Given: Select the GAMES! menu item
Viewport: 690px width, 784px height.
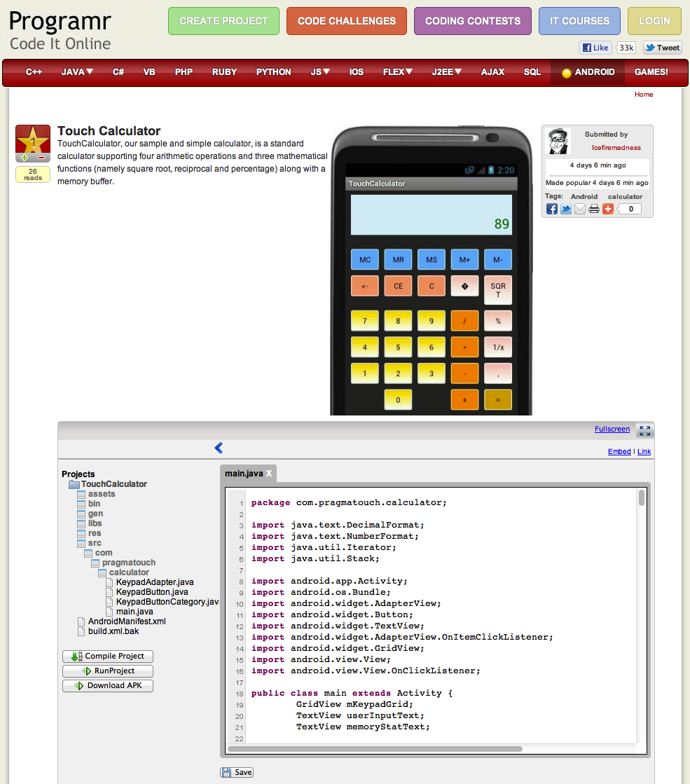Looking at the screenshot, I should [651, 72].
